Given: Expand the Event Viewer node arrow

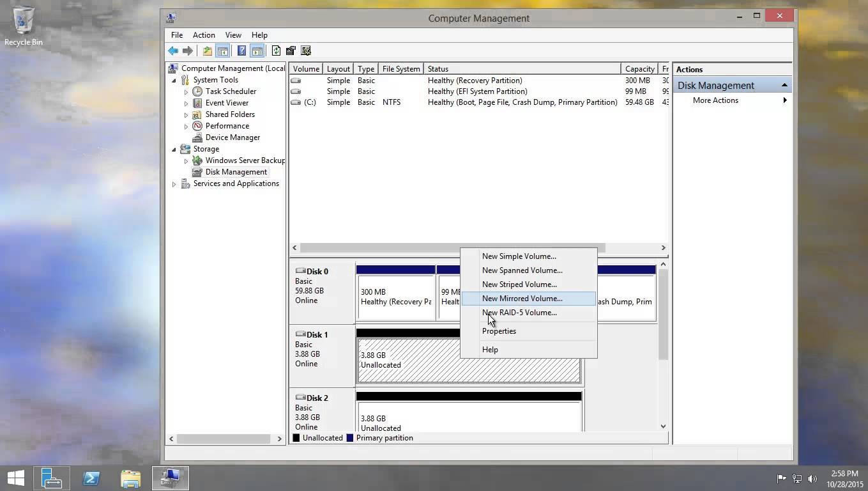Looking at the screenshot, I should tap(186, 103).
